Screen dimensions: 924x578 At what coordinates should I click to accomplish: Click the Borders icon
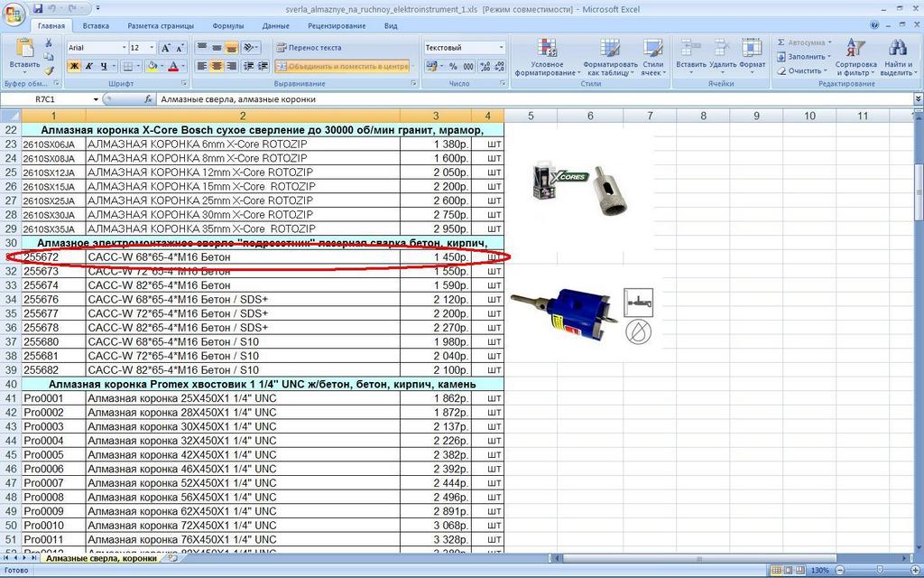point(127,66)
